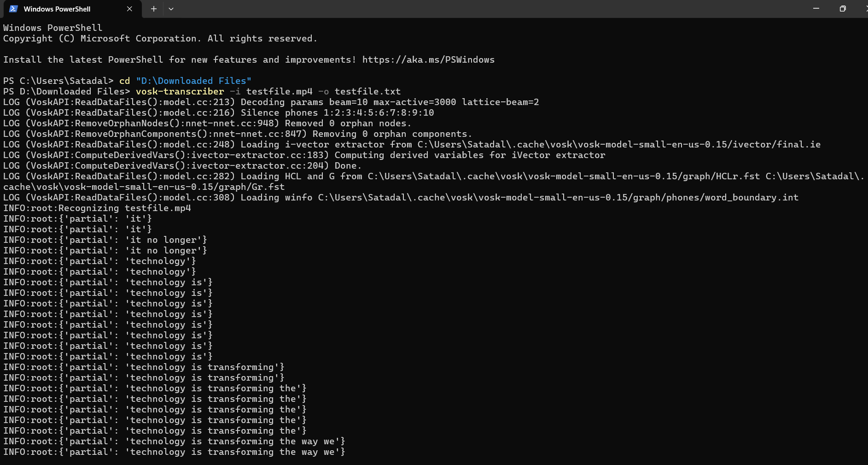
Task: Click the PowerShell icon in the tab
Action: (x=13, y=9)
